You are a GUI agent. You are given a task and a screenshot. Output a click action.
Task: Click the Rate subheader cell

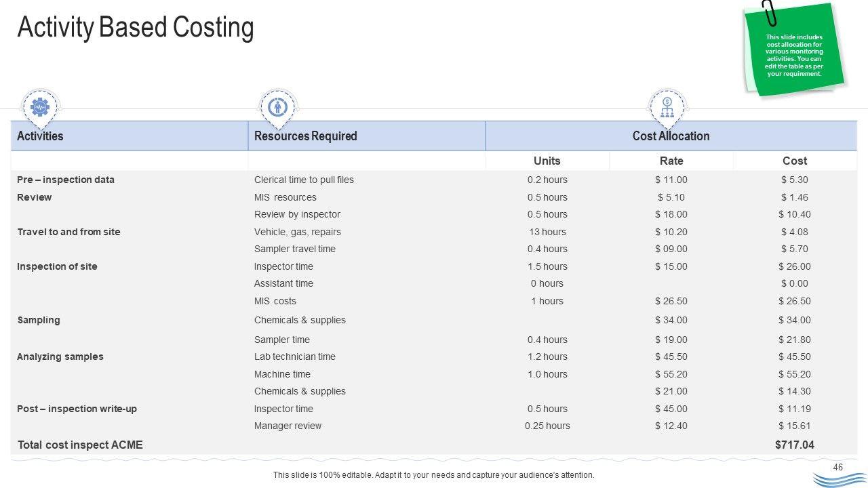click(x=671, y=161)
